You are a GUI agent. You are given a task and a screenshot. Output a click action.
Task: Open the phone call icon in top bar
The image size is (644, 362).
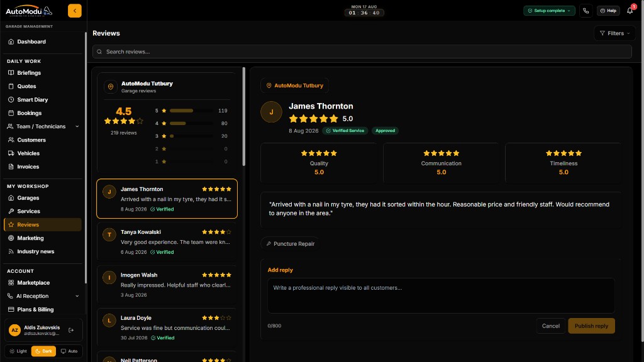click(x=586, y=11)
